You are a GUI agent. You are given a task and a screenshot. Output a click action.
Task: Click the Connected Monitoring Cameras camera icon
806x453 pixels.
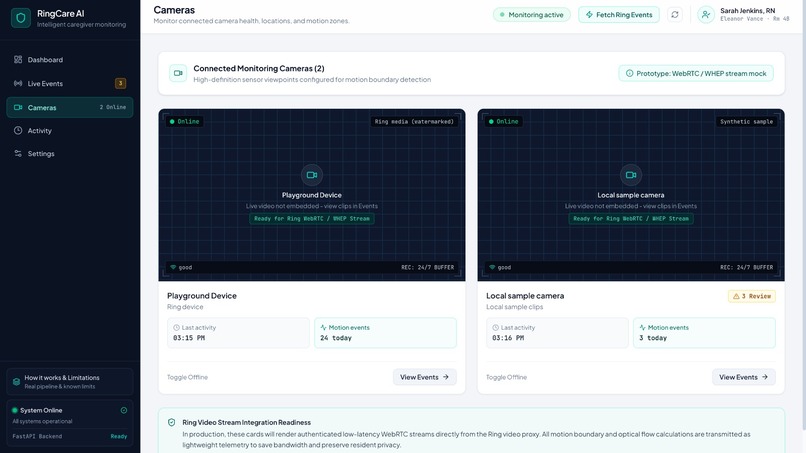pyautogui.click(x=178, y=74)
